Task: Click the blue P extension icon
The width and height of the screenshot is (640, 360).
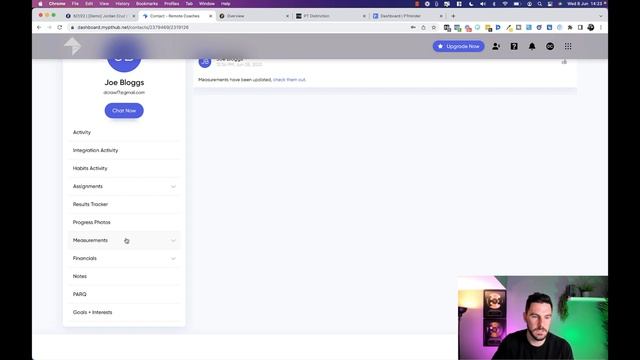Action: pos(498,27)
